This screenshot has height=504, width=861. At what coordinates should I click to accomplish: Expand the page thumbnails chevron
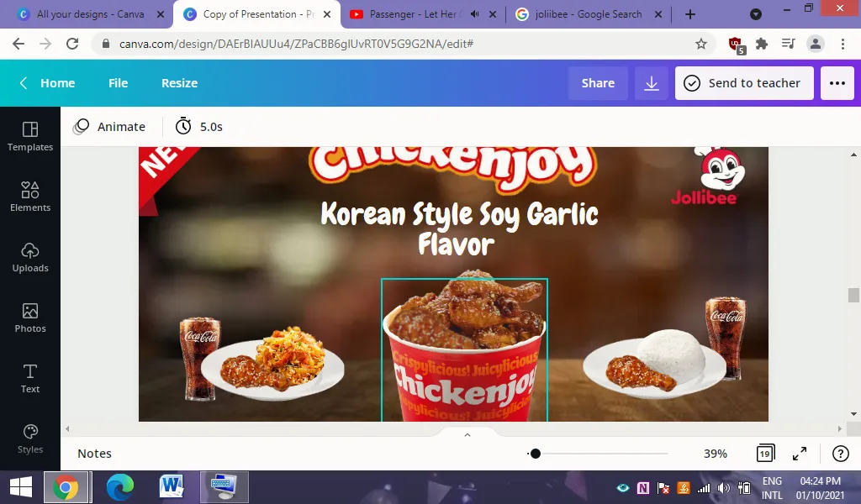pyautogui.click(x=467, y=435)
